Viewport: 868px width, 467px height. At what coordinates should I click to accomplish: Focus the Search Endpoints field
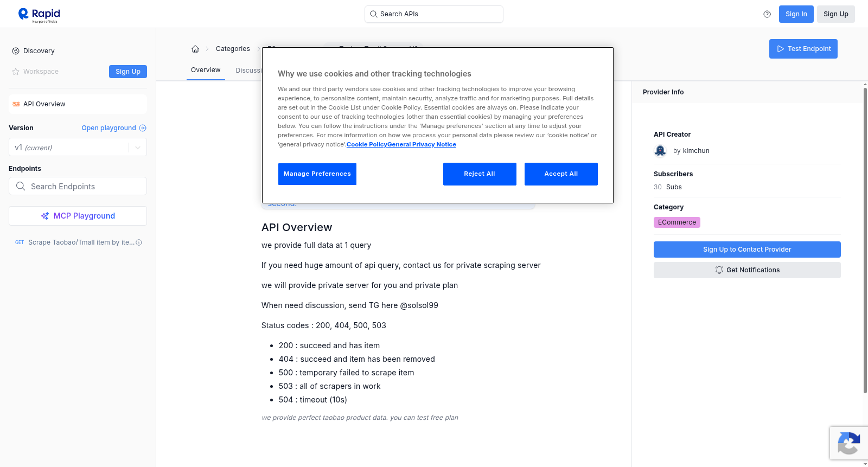click(78, 186)
